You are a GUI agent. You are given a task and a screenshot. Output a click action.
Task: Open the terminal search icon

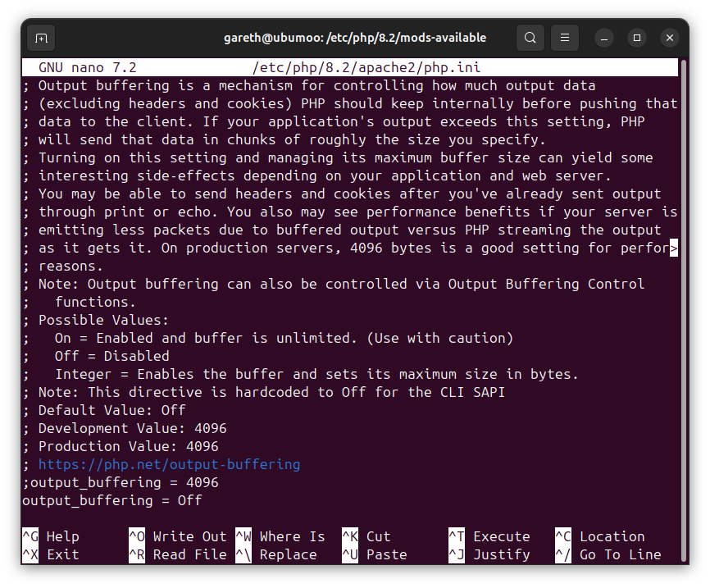530,38
